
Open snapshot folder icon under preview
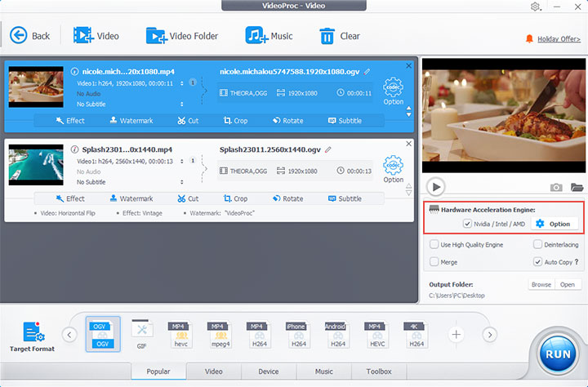click(577, 187)
